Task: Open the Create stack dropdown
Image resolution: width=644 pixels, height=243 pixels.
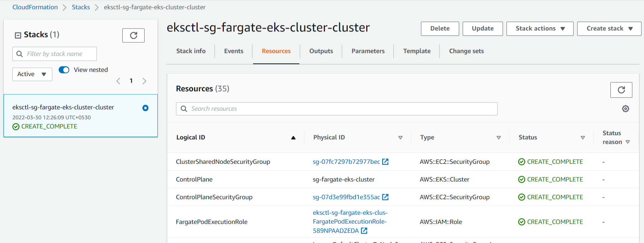Action: (x=609, y=29)
